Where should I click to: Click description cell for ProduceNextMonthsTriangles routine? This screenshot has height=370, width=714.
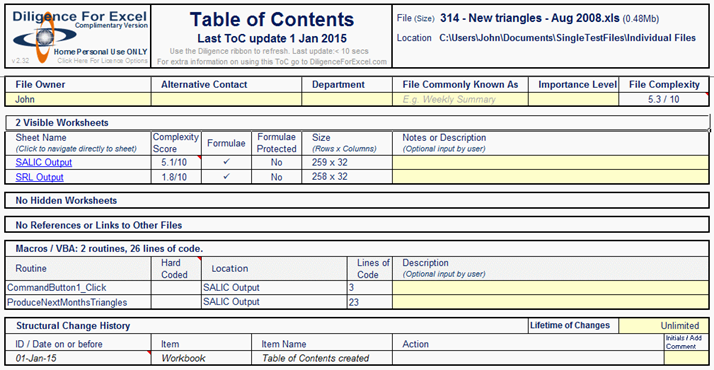click(x=551, y=302)
